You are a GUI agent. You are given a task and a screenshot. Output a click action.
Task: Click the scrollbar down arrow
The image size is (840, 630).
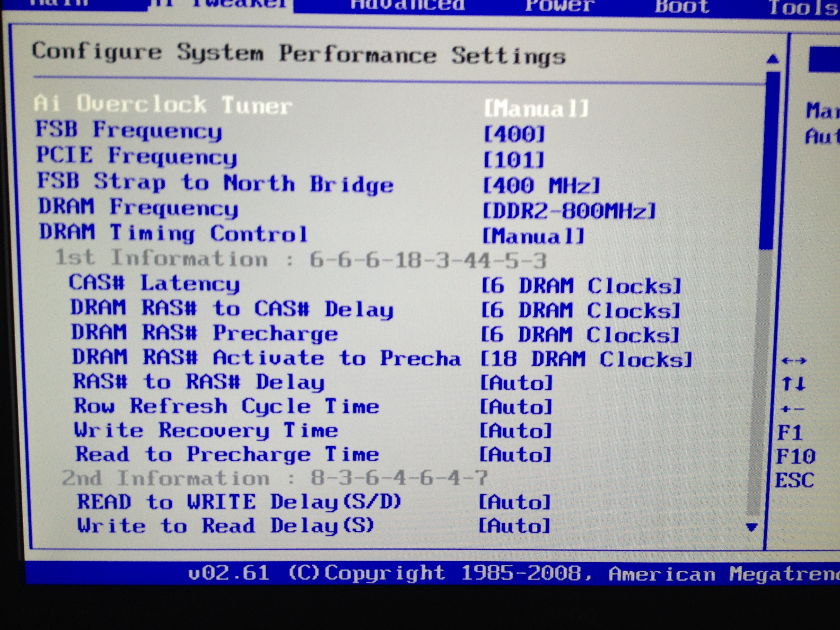751,527
